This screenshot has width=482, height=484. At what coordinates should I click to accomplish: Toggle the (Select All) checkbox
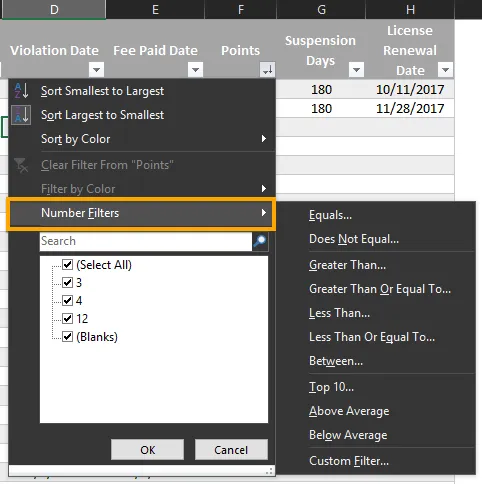[x=68, y=265]
